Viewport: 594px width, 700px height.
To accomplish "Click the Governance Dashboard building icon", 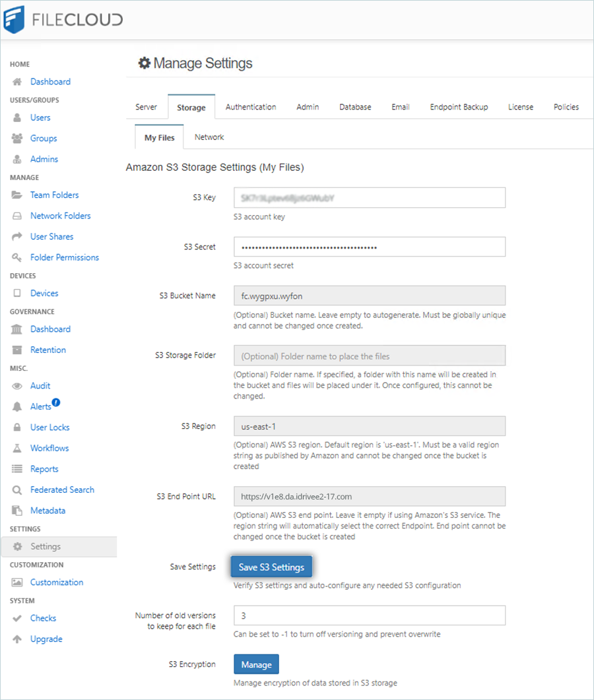I will click(17, 329).
